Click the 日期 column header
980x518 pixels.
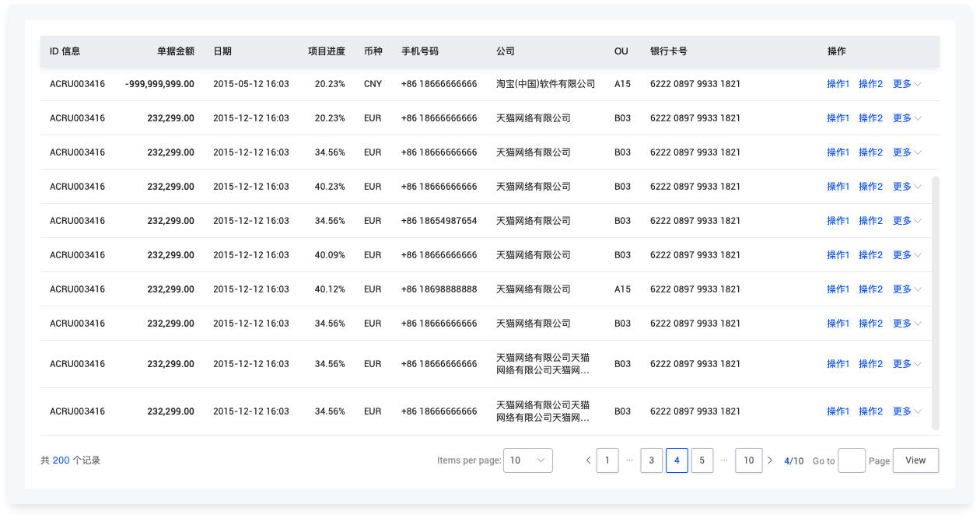222,51
